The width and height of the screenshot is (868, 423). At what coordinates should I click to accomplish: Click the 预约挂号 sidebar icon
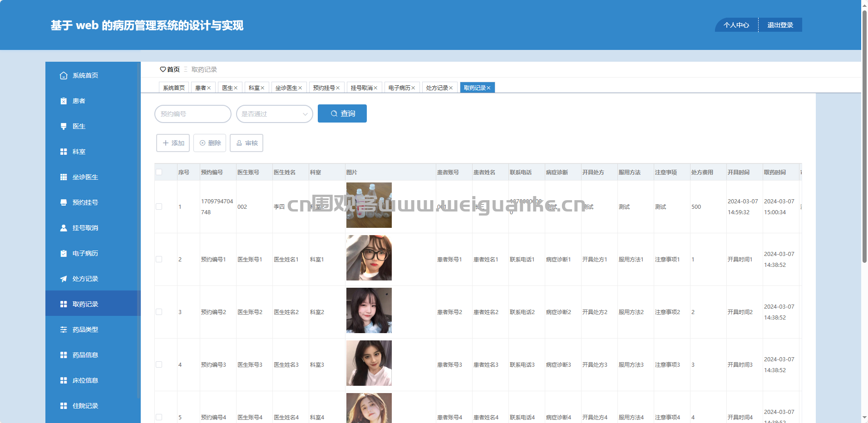coord(64,202)
